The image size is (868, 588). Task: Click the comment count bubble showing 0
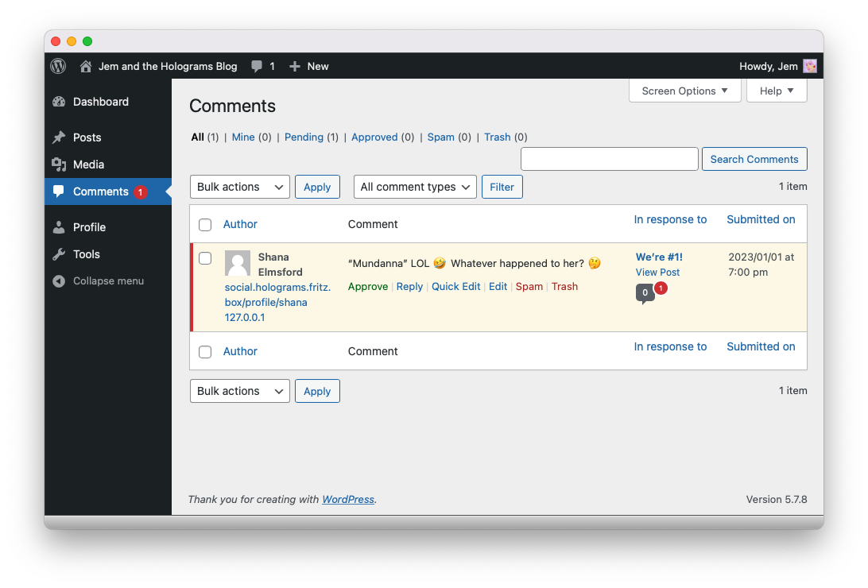coord(645,293)
